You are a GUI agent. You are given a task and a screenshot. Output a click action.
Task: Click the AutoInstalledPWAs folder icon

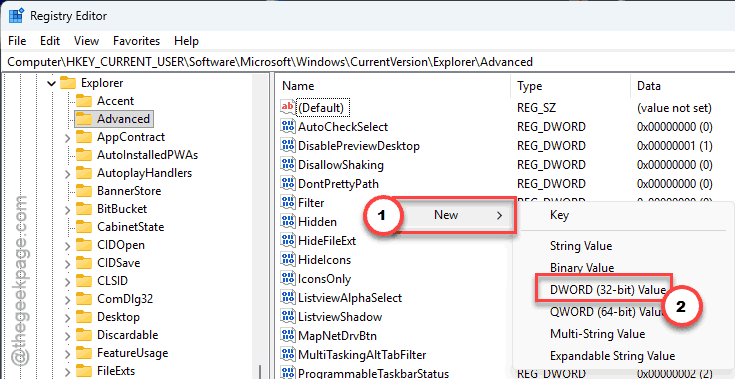pyautogui.click(x=84, y=155)
